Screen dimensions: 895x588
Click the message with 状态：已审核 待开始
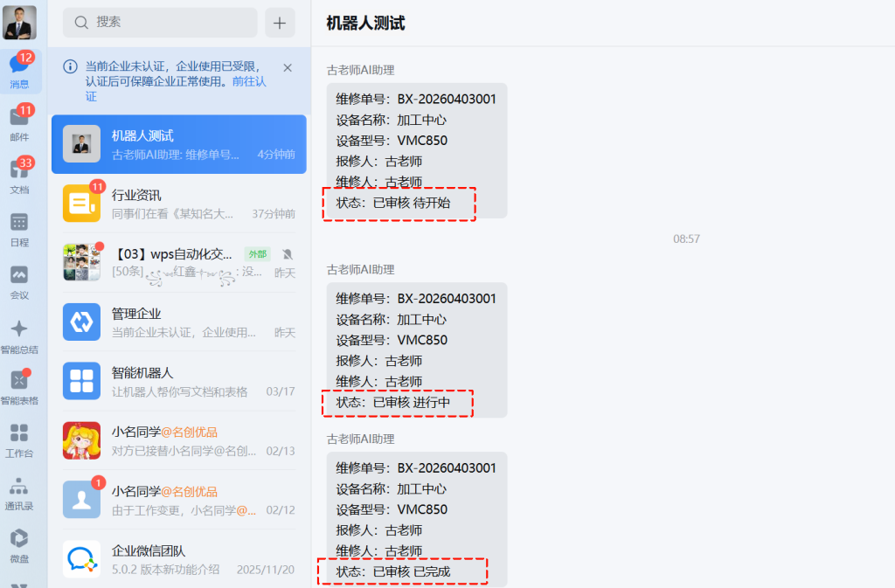coord(417,150)
